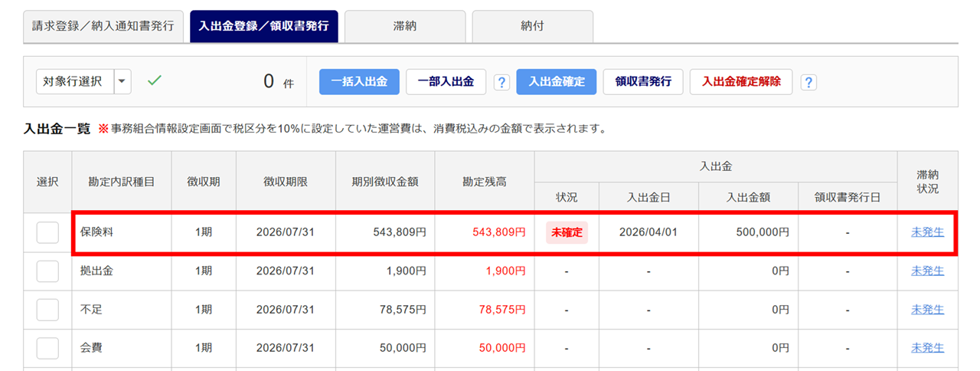Image resolution: width=980 pixels, height=371 pixels.
Task: Open the 対象行選択 dropdown arrow
Action: point(122,81)
